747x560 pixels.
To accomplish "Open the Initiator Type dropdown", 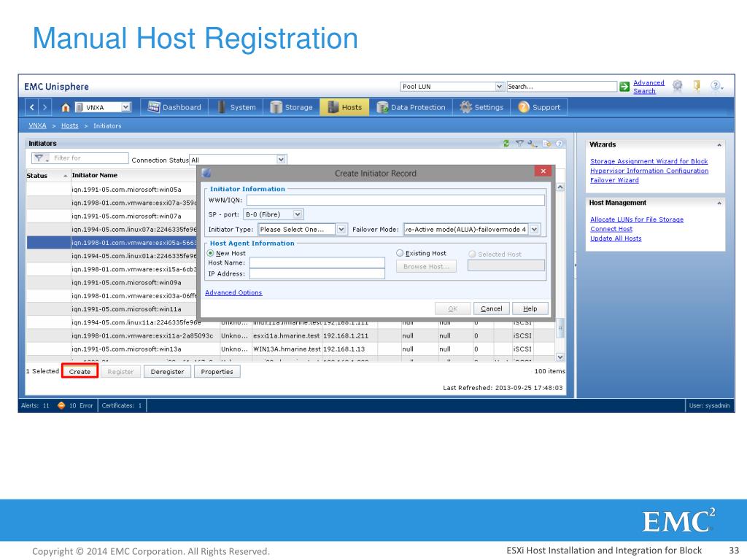I will (x=341, y=229).
